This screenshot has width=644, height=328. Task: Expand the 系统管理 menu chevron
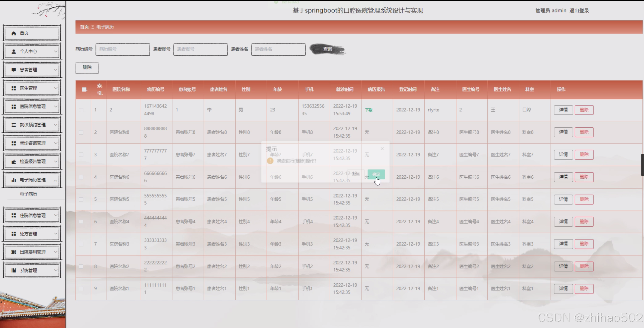tap(56, 270)
